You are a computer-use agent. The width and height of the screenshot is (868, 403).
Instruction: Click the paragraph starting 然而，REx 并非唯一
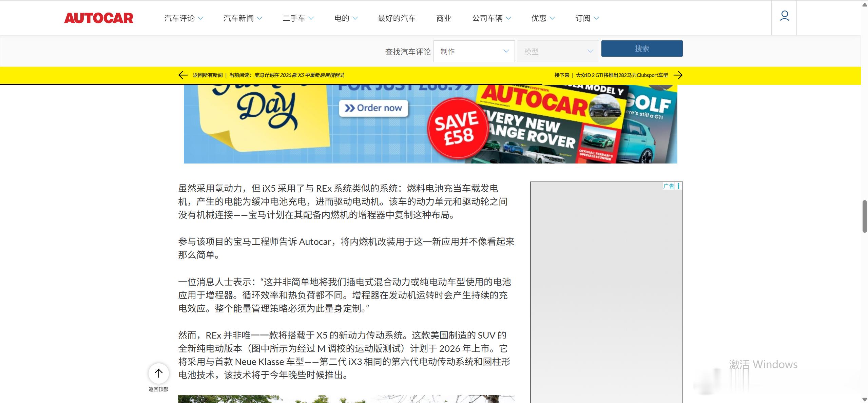(x=344, y=355)
